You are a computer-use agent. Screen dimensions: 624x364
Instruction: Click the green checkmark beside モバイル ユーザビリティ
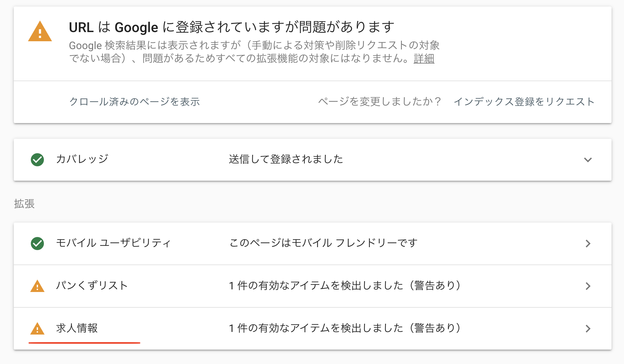pos(37,244)
